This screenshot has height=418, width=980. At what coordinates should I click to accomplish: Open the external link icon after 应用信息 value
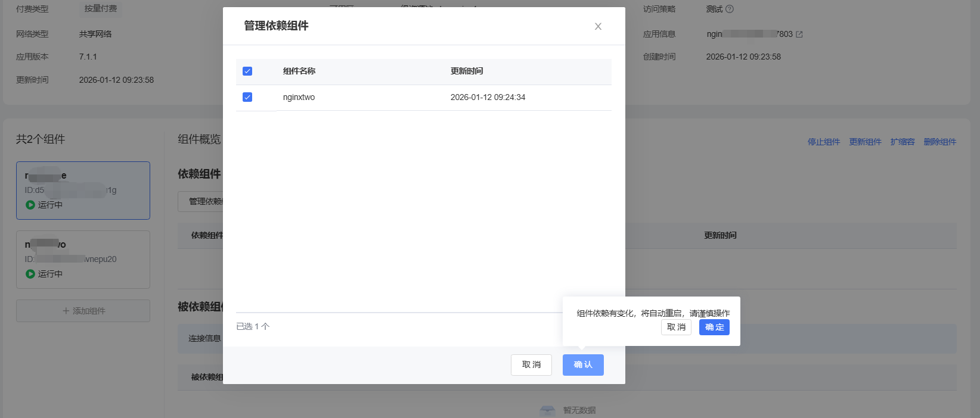click(x=799, y=35)
